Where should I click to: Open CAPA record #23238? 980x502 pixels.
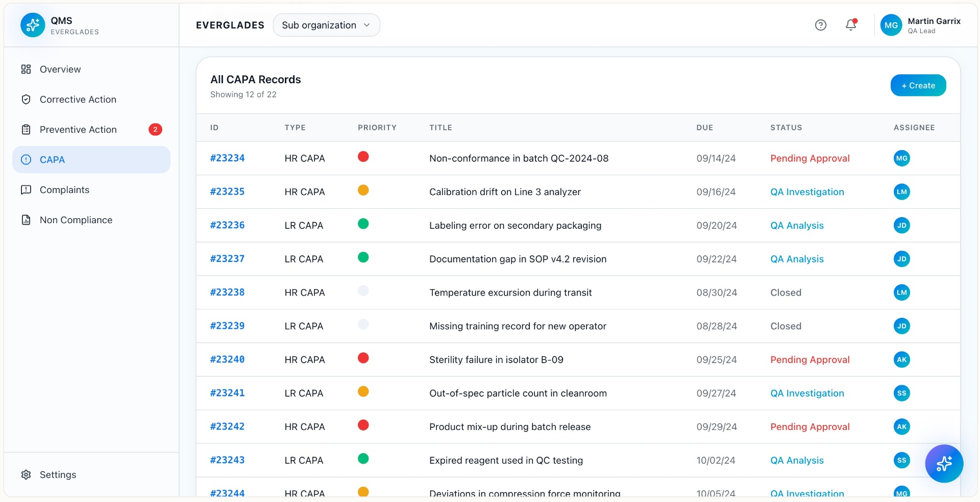coord(227,293)
